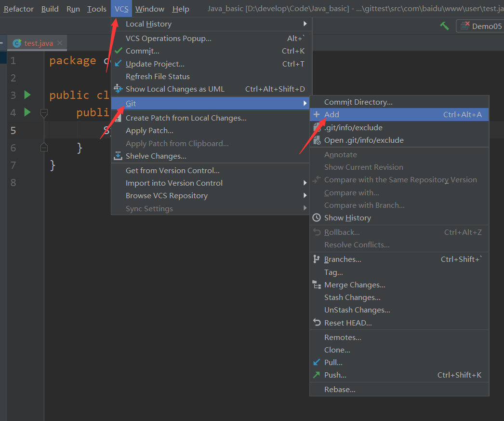Click the fold end marker on line 6
504x421 pixels.
[44, 147]
